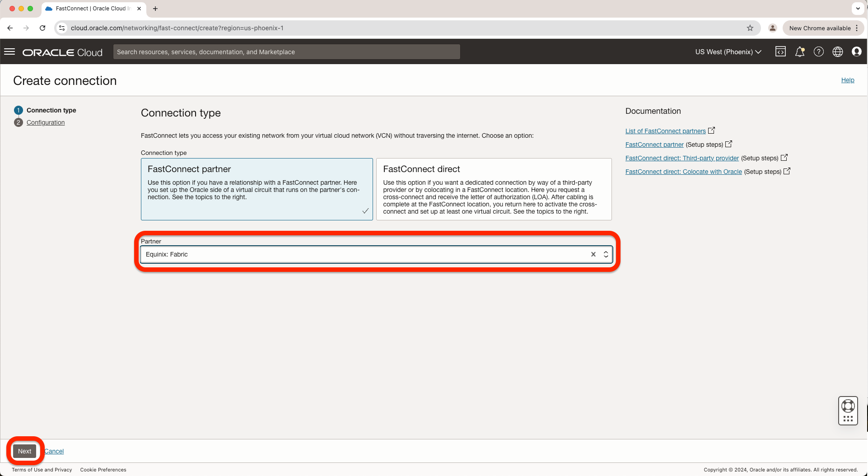This screenshot has height=476, width=868.
Task: Open the Chrome profile icon
Action: 773,28
